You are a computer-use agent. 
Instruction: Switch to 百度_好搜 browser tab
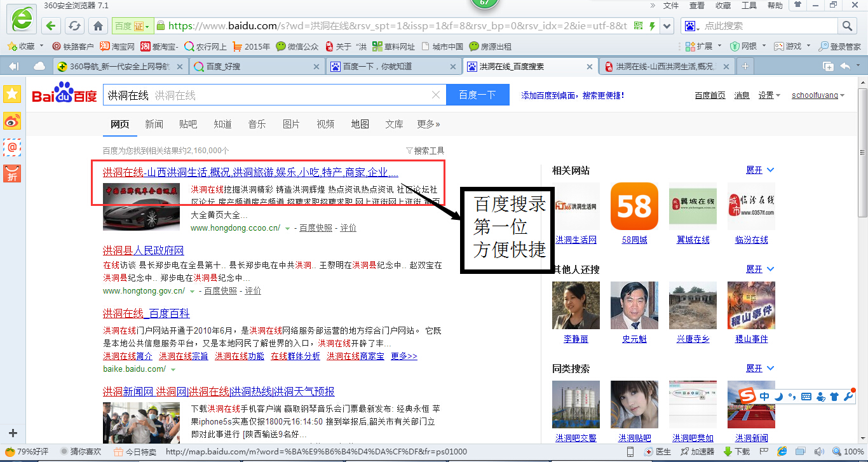pyautogui.click(x=257, y=66)
